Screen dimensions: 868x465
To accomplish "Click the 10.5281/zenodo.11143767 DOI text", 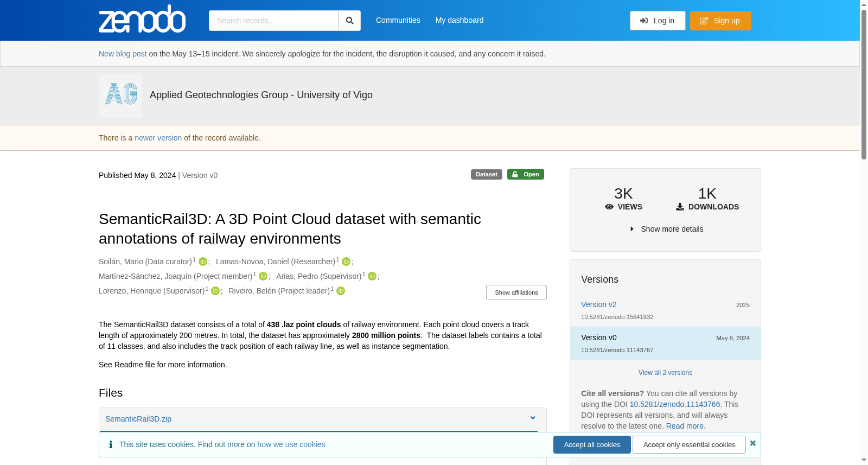I will click(617, 350).
